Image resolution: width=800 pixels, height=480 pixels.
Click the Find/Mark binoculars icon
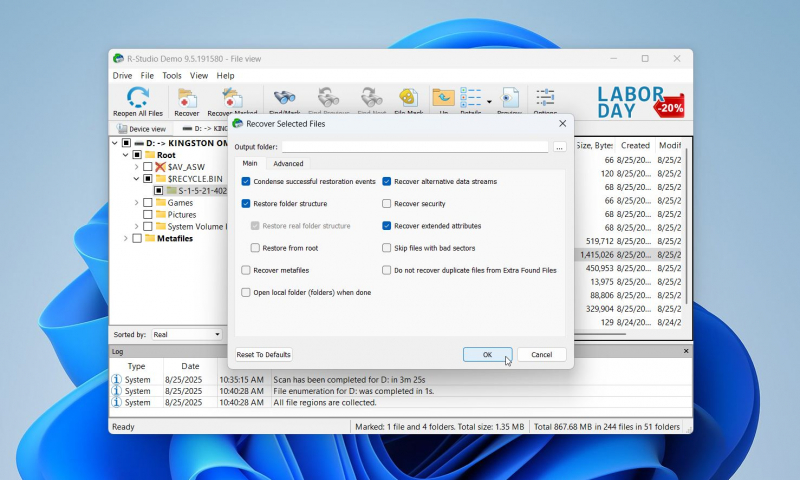(284, 97)
